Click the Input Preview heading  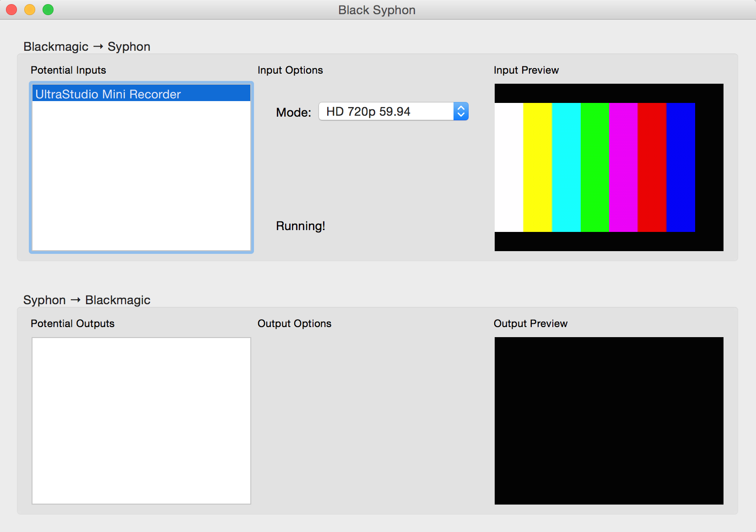[526, 70]
